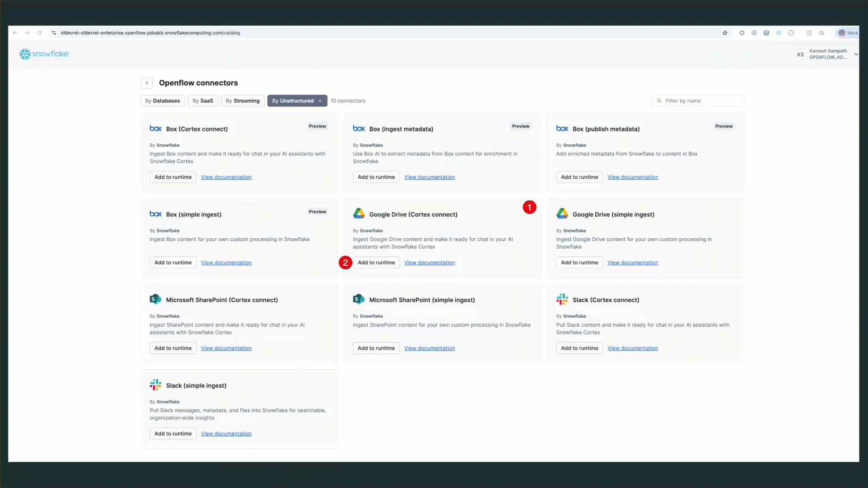Image resolution: width=868 pixels, height=488 pixels.
Task: Click the browser address bar URL
Action: point(150,33)
